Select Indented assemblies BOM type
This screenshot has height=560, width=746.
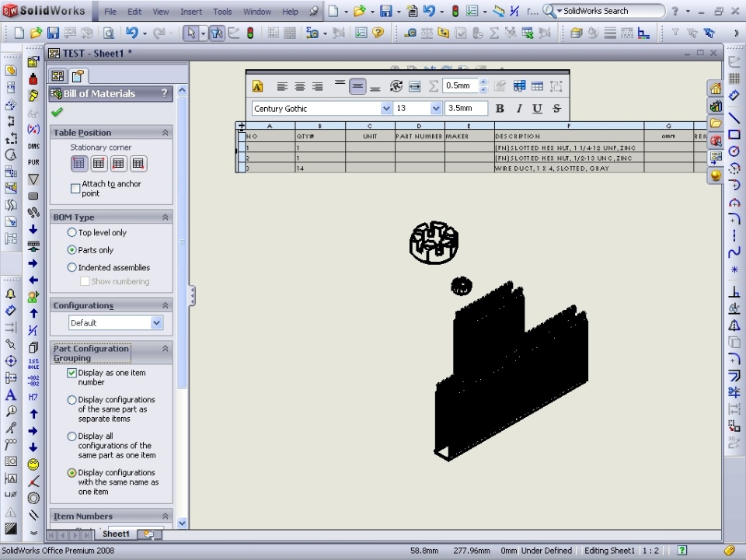(71, 268)
